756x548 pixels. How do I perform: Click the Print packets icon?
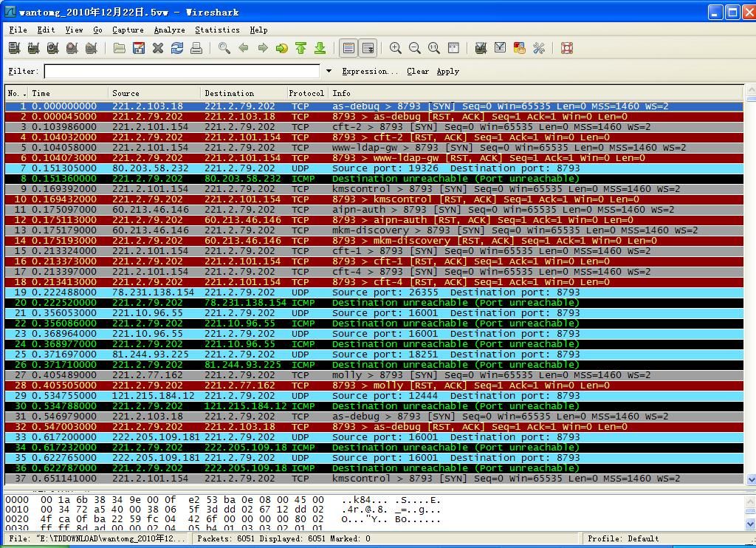pos(196,48)
